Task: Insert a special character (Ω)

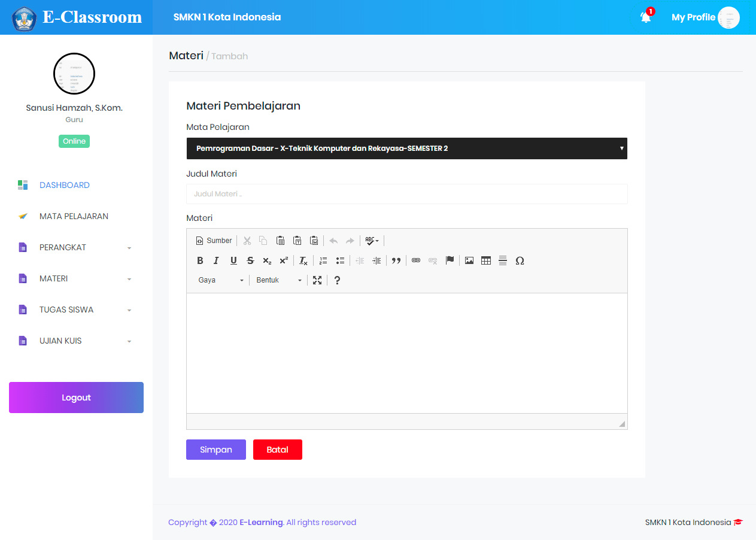Action: coord(520,260)
